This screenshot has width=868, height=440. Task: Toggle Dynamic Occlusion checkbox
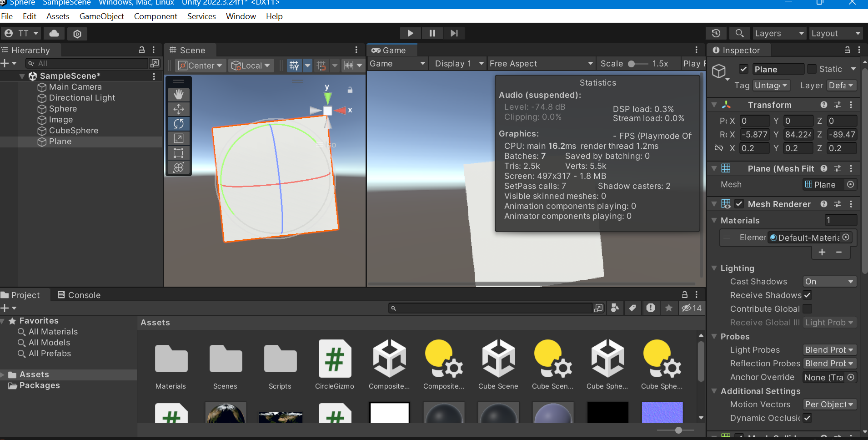[x=808, y=418]
